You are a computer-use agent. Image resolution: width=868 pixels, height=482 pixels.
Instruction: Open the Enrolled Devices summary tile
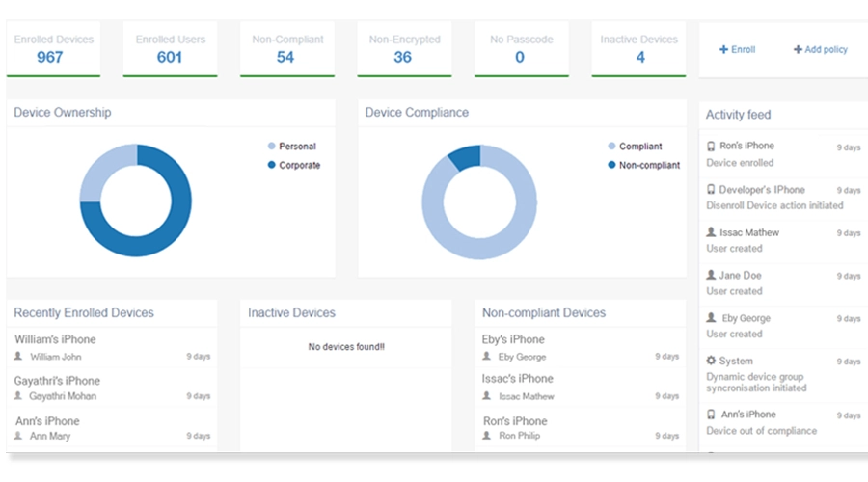pos(54,49)
